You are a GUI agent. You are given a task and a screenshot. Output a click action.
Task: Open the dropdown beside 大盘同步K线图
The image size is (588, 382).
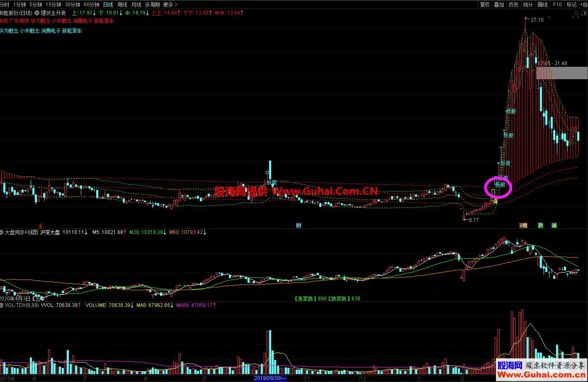[x=2, y=232]
